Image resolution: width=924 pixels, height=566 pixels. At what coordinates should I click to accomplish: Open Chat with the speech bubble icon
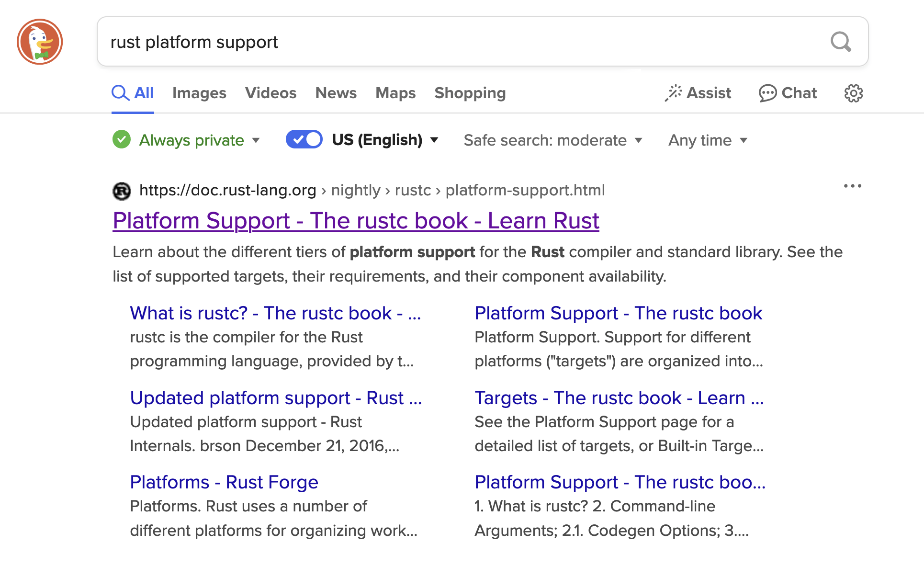tap(767, 93)
